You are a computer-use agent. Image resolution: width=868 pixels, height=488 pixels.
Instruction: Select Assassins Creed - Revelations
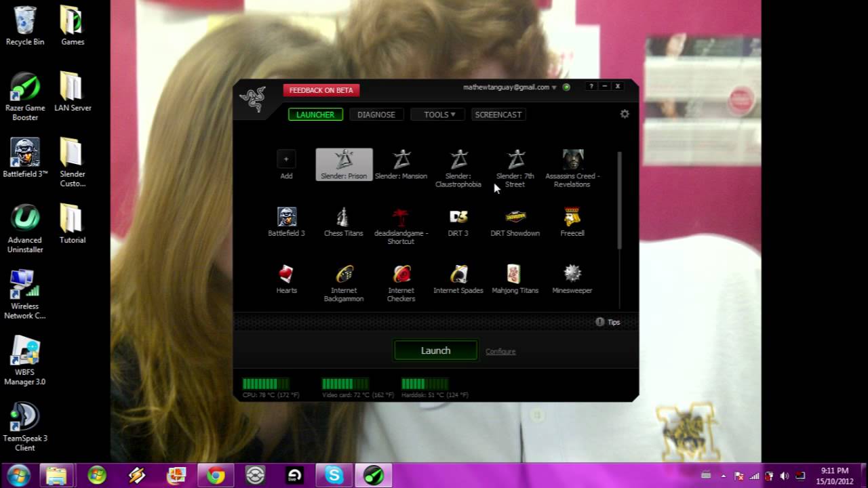pyautogui.click(x=572, y=169)
